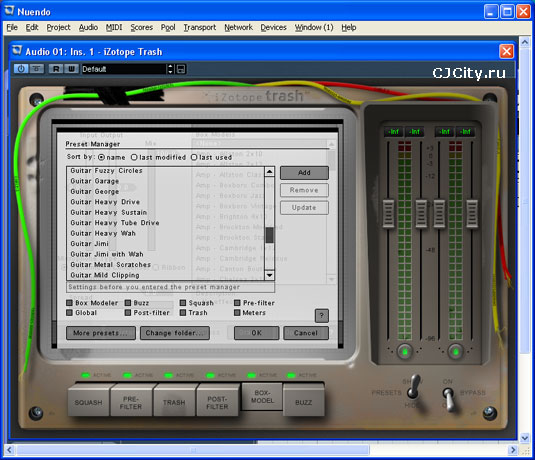Click the right green output knob
The height and width of the screenshot is (460, 535).
(456, 351)
